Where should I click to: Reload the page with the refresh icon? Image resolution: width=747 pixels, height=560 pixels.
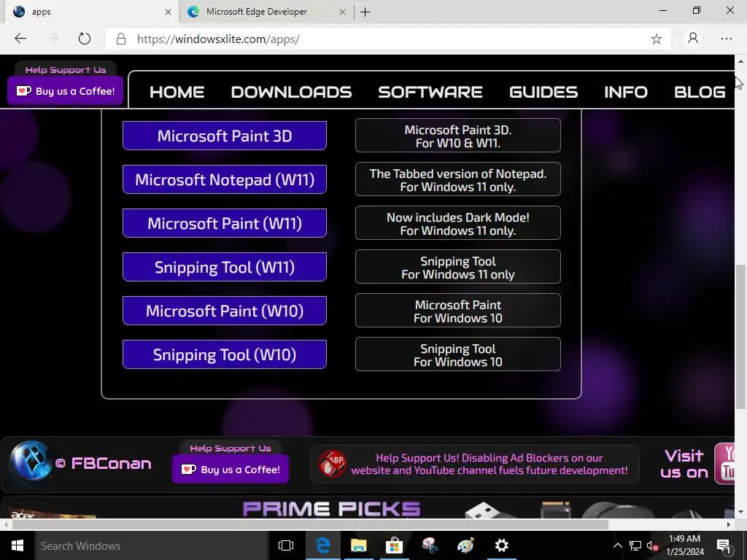click(85, 39)
